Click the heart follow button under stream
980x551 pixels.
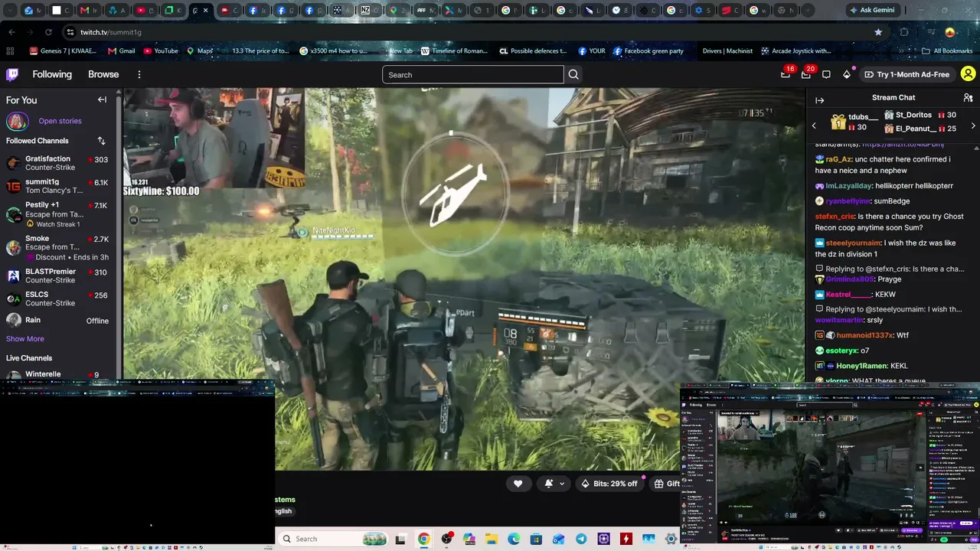tap(518, 484)
